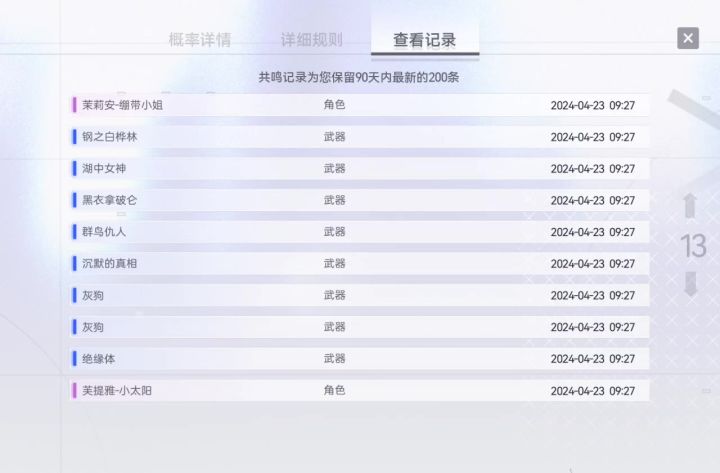Click the timestamp in 茉莉安-绷带小姐 row
This screenshot has height=473, width=720.
pos(593,106)
